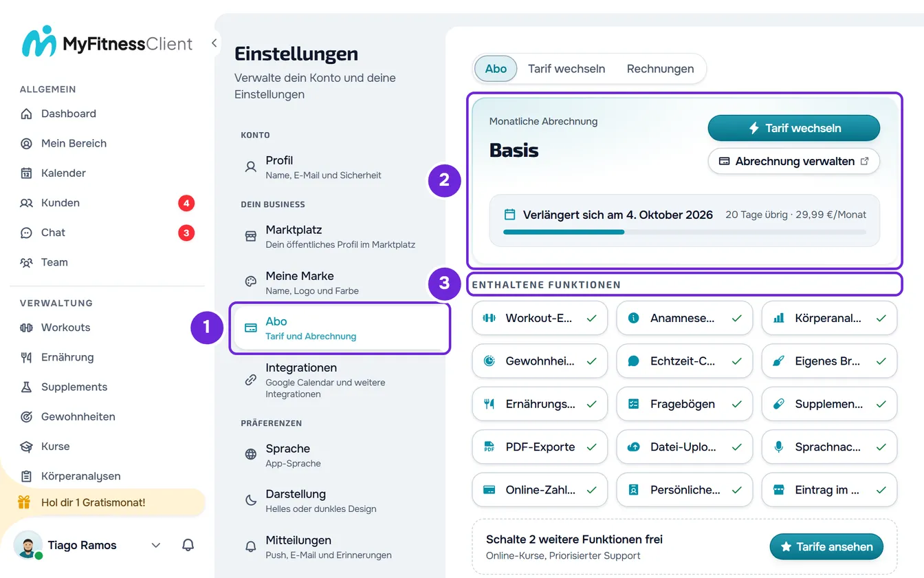Click the sidebar Körperanalysen clipboard icon

26,476
